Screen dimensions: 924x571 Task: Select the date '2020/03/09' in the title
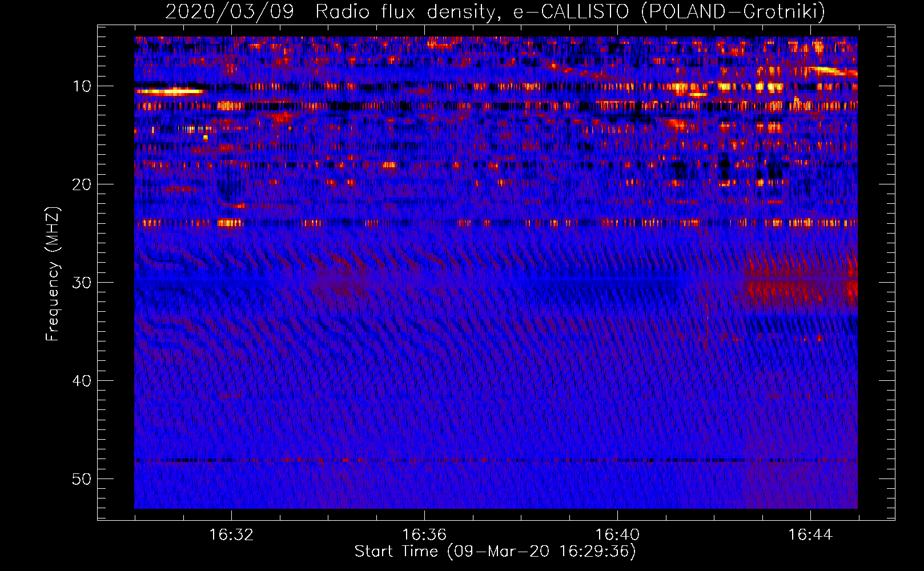coord(230,11)
